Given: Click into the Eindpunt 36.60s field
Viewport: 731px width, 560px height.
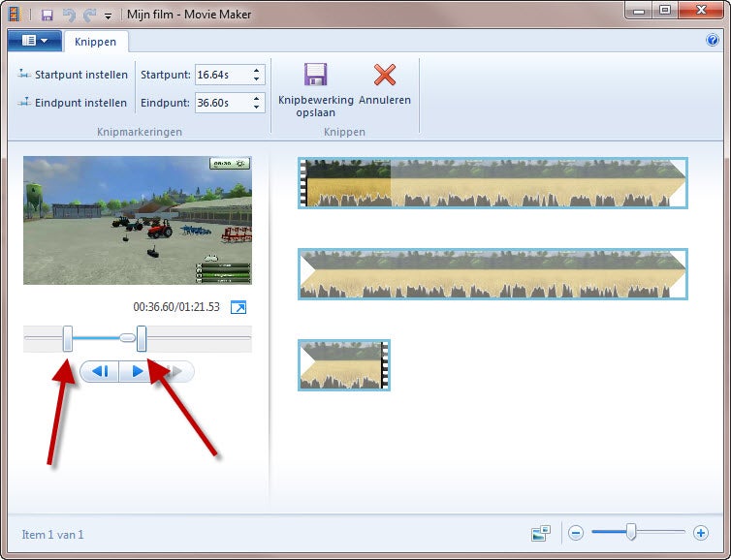Looking at the screenshot, I should click(x=223, y=103).
